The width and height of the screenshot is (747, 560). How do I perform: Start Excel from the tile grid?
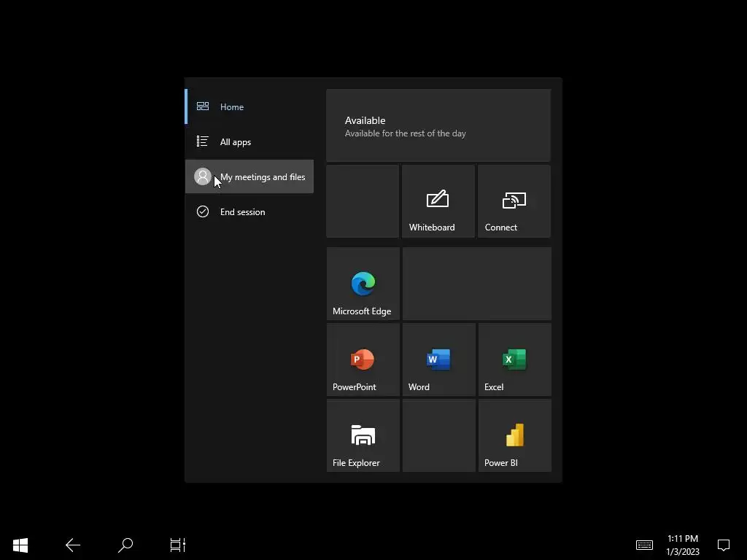click(514, 359)
